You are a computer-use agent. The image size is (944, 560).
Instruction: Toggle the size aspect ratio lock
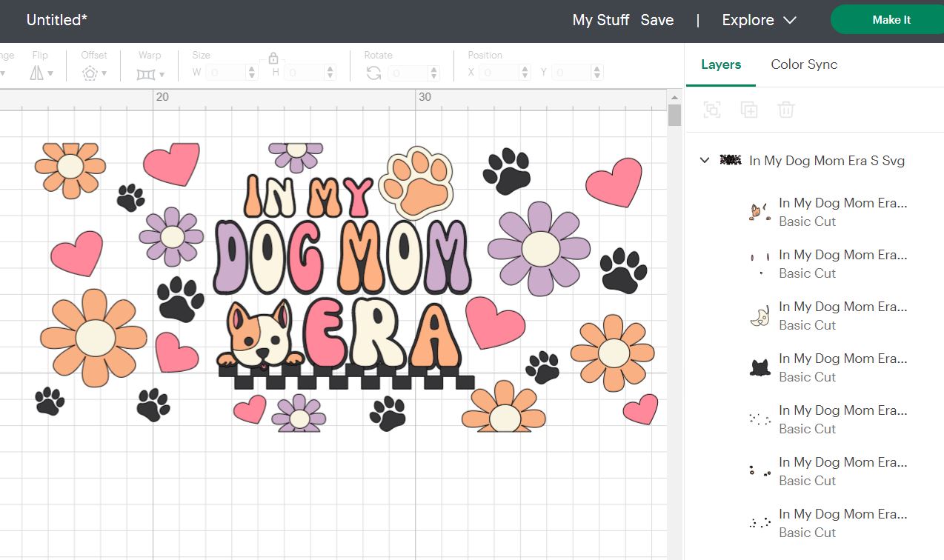click(273, 59)
